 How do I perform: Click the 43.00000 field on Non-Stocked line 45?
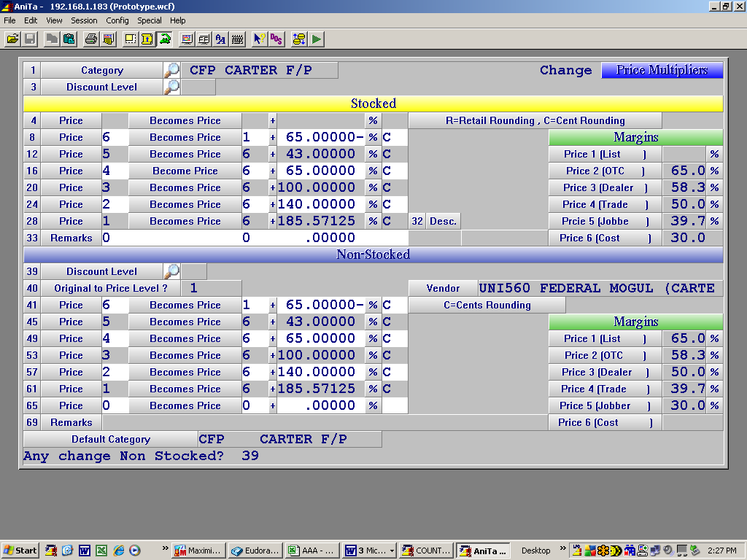(321, 322)
